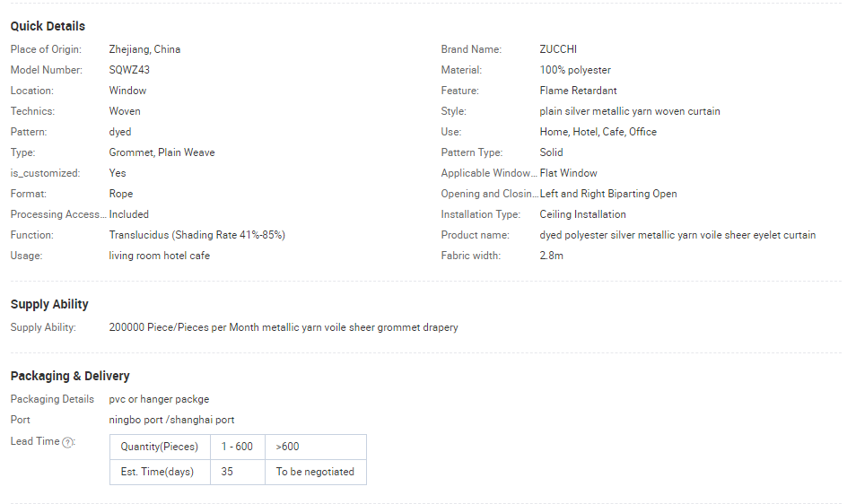Screen dimensions: 847x504
Task: Click the Quick Details section heading
Action: (x=48, y=26)
